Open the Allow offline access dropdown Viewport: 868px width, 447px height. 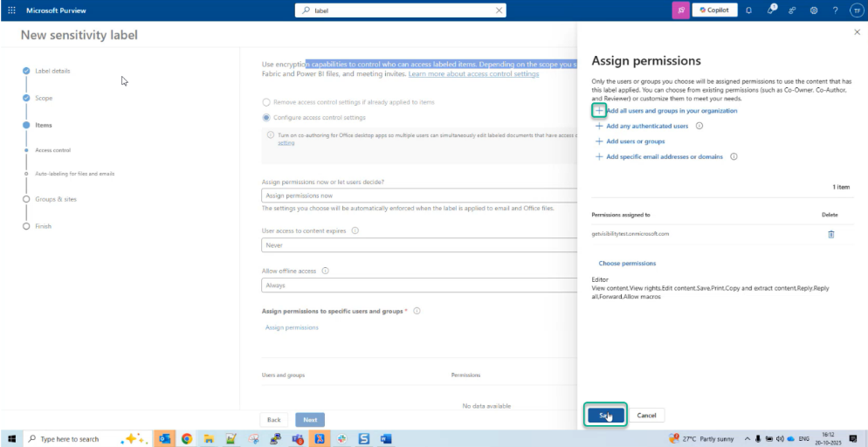[419, 285]
